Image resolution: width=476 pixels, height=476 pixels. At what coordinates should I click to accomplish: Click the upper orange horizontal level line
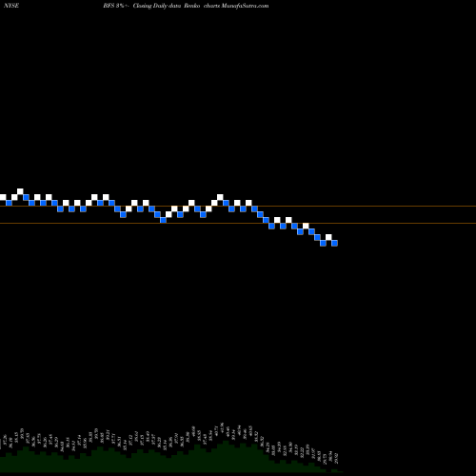pyautogui.click(x=238, y=207)
